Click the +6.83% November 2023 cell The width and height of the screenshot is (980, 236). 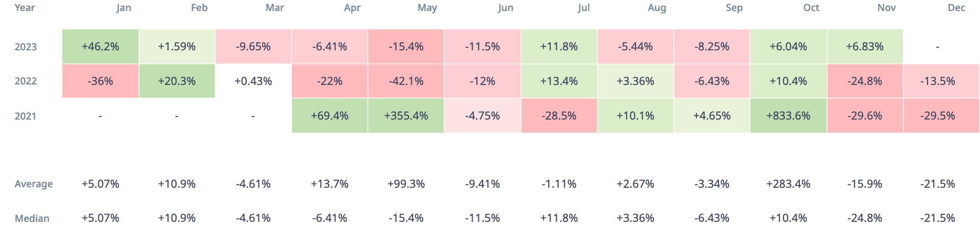(x=864, y=47)
